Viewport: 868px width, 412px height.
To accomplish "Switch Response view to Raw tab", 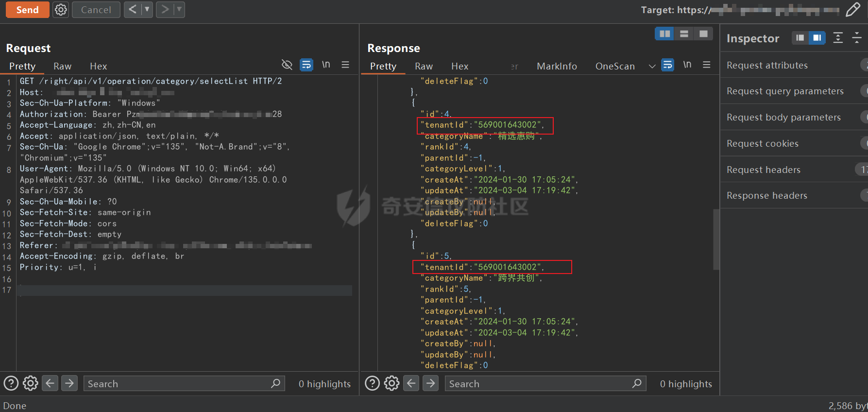I will click(x=424, y=66).
